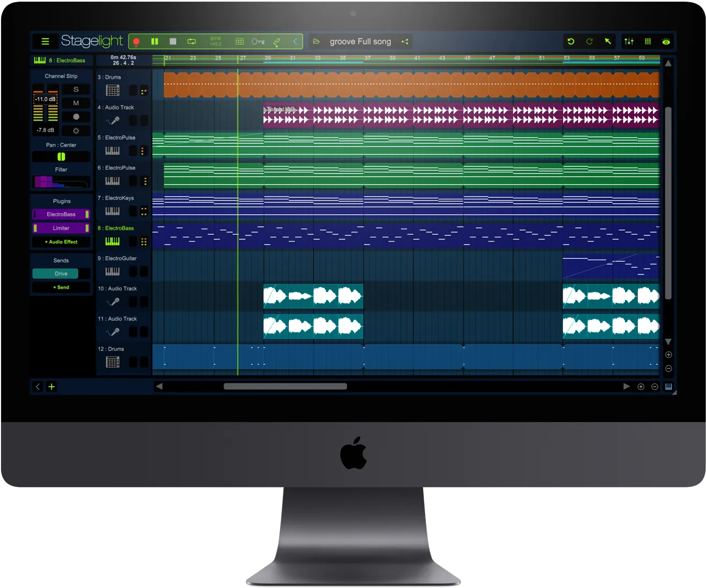
Task: Click the red Record button
Action: (136, 41)
